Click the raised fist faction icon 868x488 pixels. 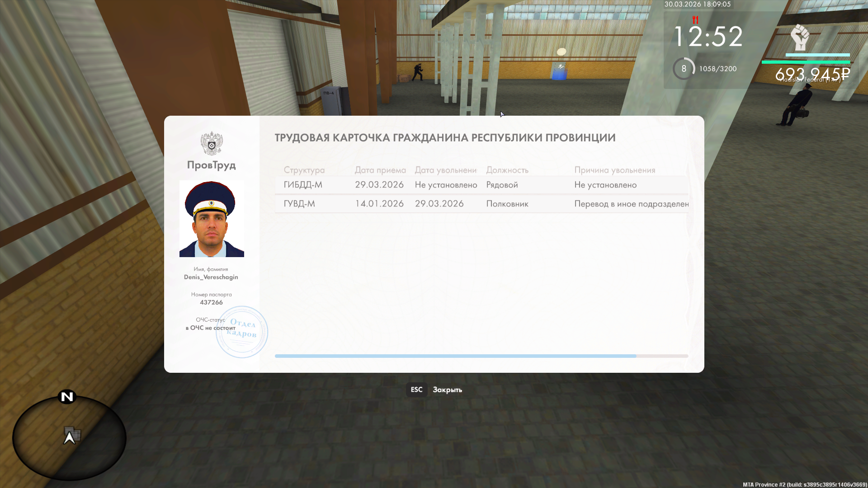799,38
